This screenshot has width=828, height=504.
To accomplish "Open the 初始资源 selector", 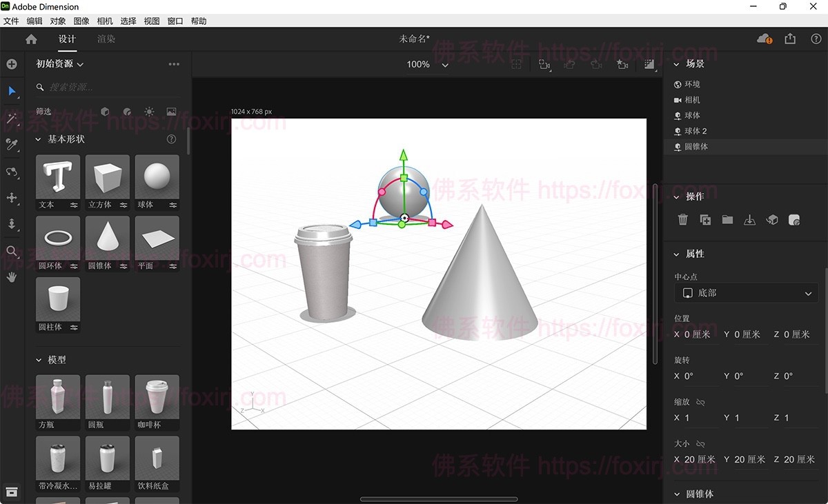I will point(59,63).
